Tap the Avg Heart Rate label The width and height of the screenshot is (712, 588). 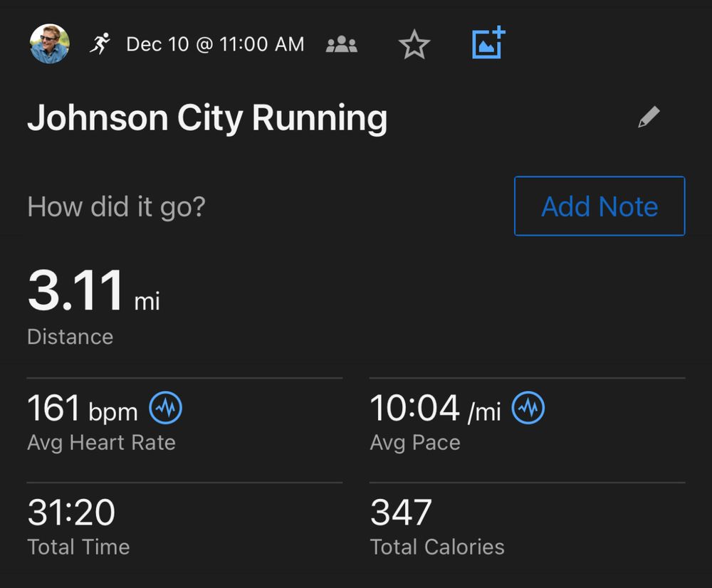click(x=101, y=443)
